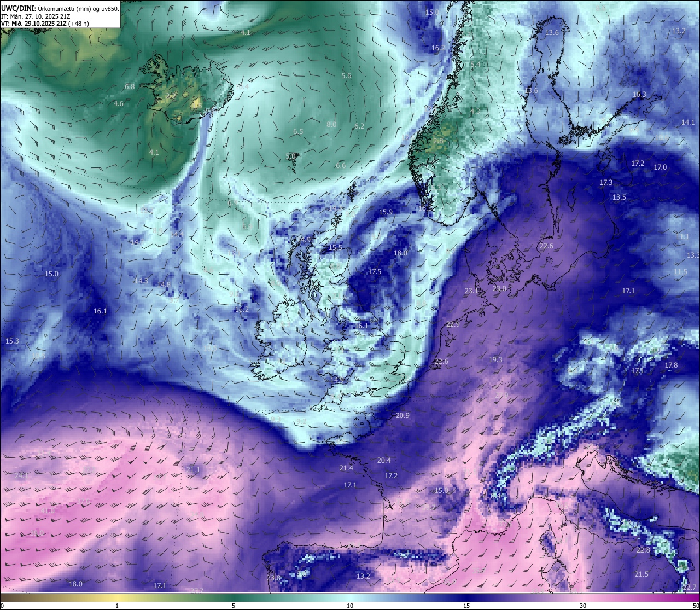Click the 17.8 value on the map

tap(671, 365)
